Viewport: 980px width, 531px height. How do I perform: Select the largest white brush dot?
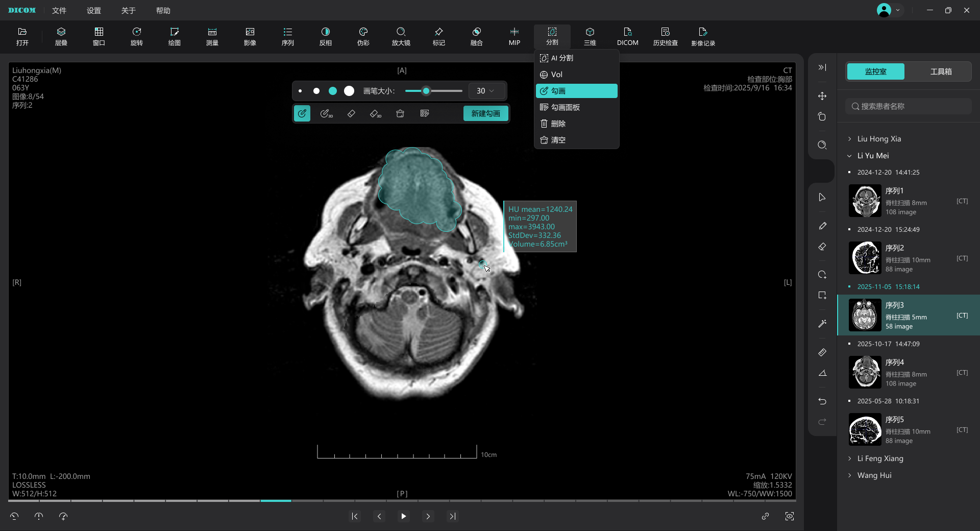(349, 91)
